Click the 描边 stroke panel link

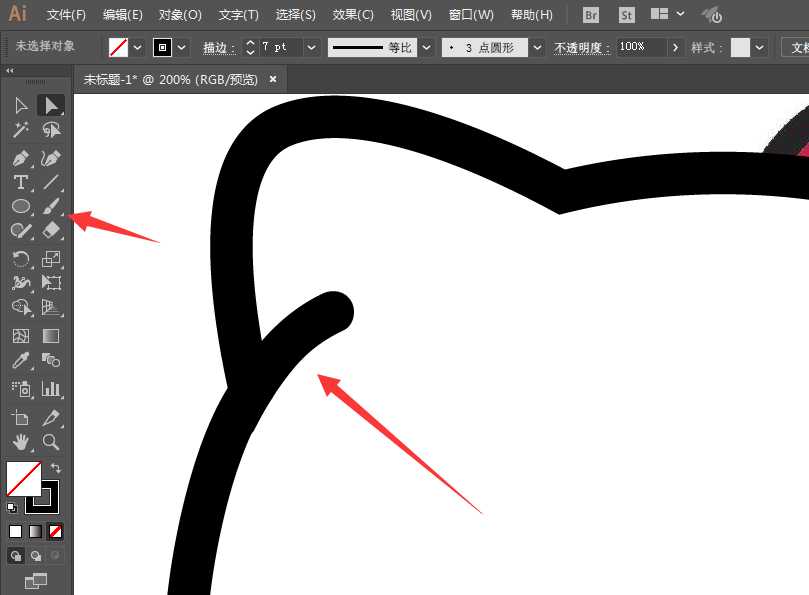pyautogui.click(x=217, y=47)
